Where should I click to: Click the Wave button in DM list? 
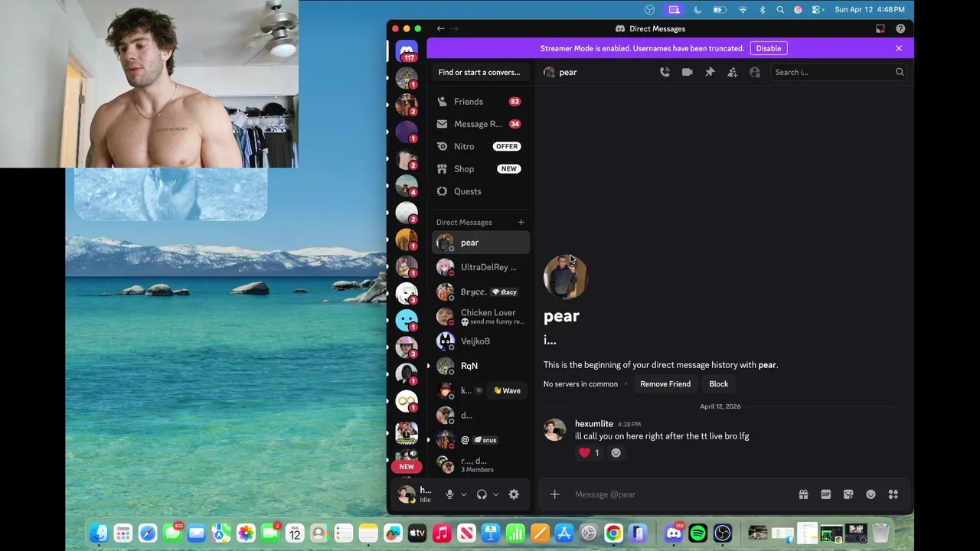click(x=507, y=390)
